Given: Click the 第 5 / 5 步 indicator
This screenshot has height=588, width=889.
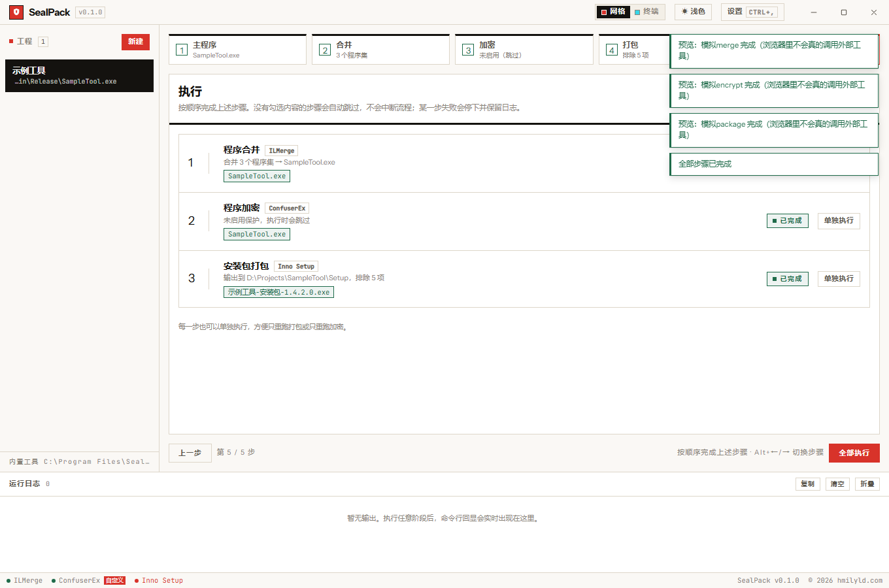Looking at the screenshot, I should coord(236,452).
